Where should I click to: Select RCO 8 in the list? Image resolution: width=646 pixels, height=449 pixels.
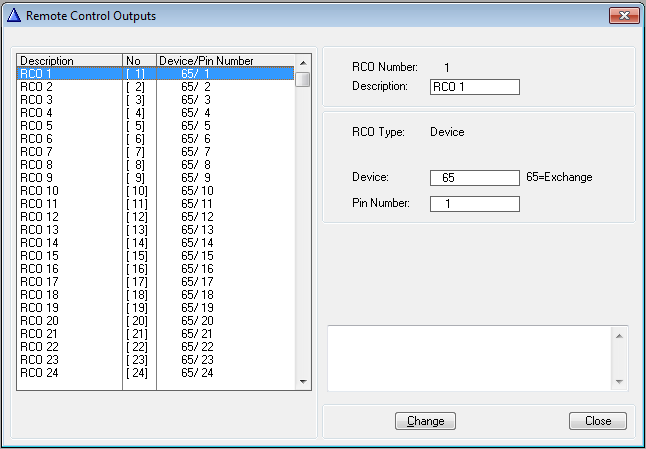(x=156, y=165)
